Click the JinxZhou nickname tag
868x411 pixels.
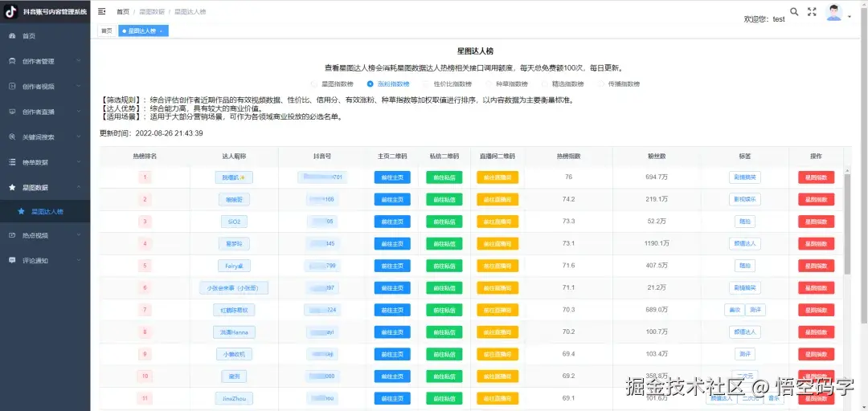234,399
